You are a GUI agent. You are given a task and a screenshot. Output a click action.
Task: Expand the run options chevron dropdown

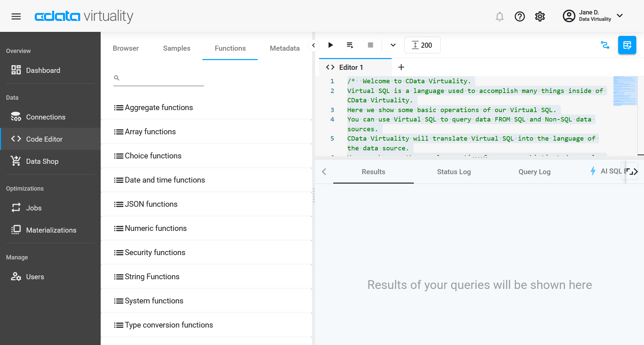(393, 45)
